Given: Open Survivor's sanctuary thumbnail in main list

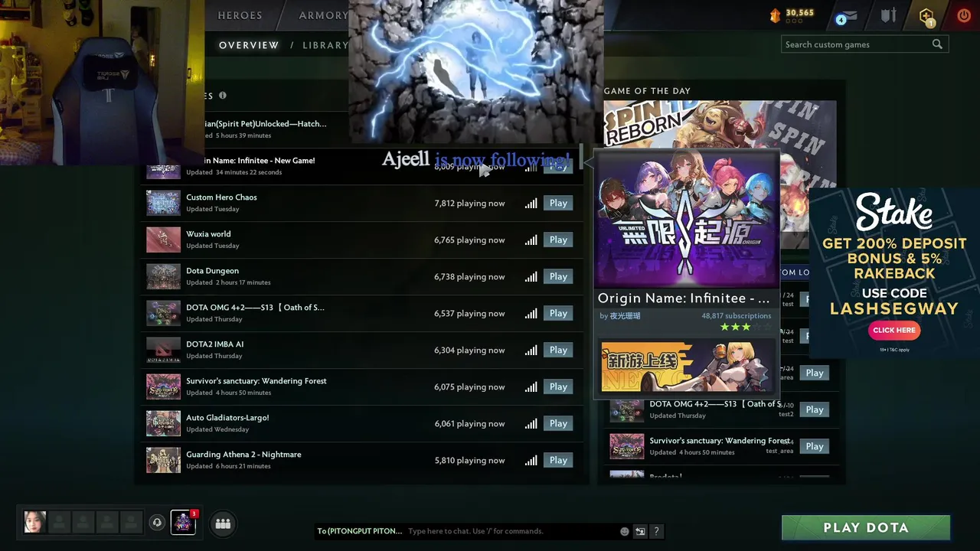Looking at the screenshot, I should tap(163, 386).
